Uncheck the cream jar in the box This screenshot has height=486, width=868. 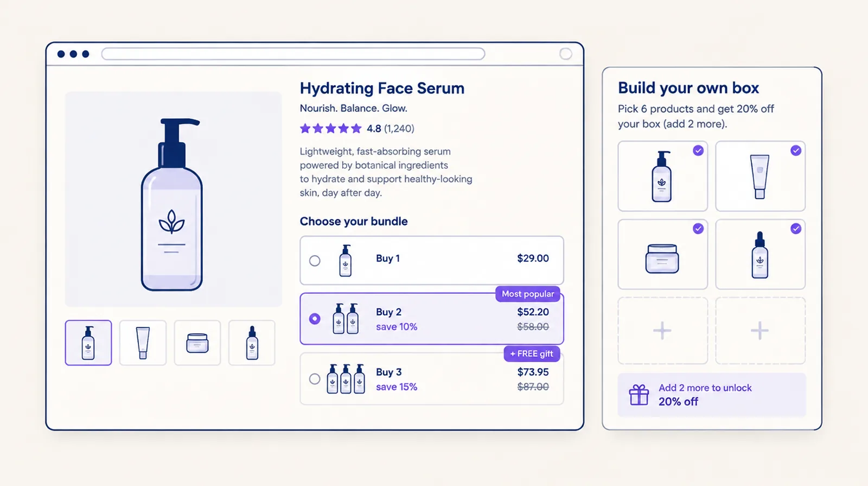pos(698,229)
